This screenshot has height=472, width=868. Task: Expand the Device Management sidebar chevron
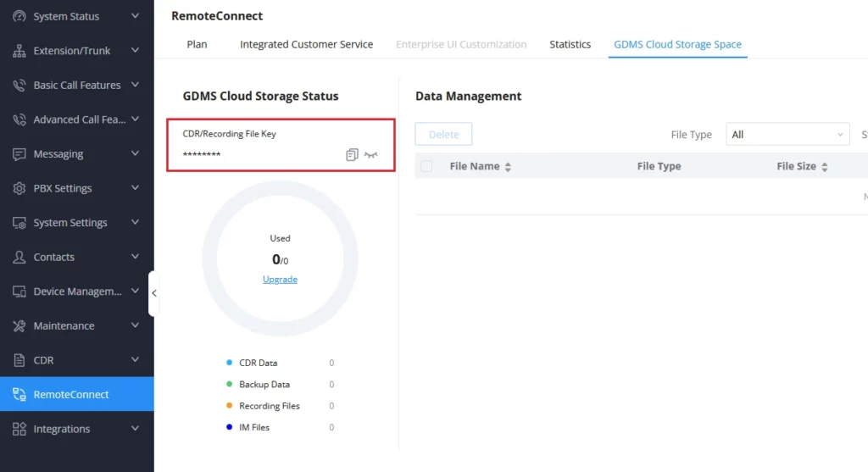pos(135,291)
